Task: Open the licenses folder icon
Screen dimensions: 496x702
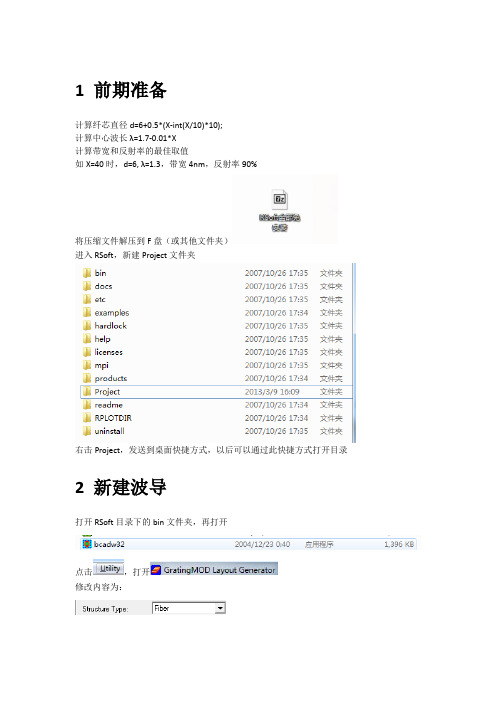Action: click(87, 352)
